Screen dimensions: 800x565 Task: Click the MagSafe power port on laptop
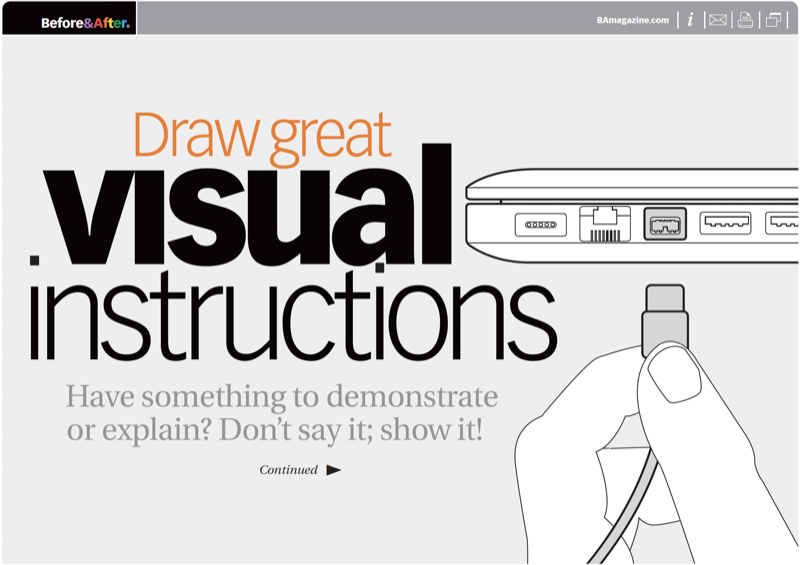coord(540,225)
